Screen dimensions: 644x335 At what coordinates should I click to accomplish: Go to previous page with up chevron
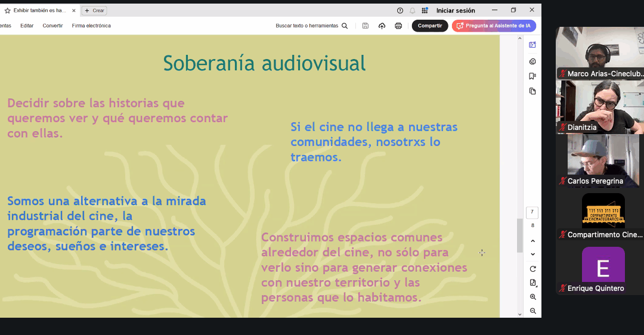532,241
